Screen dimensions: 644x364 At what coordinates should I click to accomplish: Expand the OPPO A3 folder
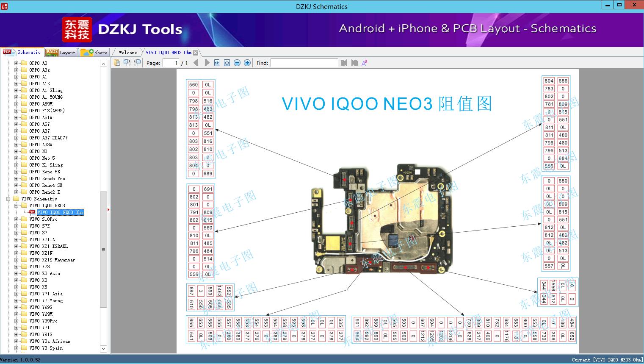point(17,63)
